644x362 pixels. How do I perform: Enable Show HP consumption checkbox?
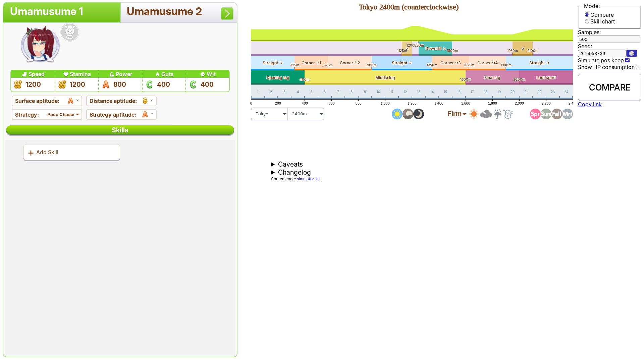(x=638, y=67)
